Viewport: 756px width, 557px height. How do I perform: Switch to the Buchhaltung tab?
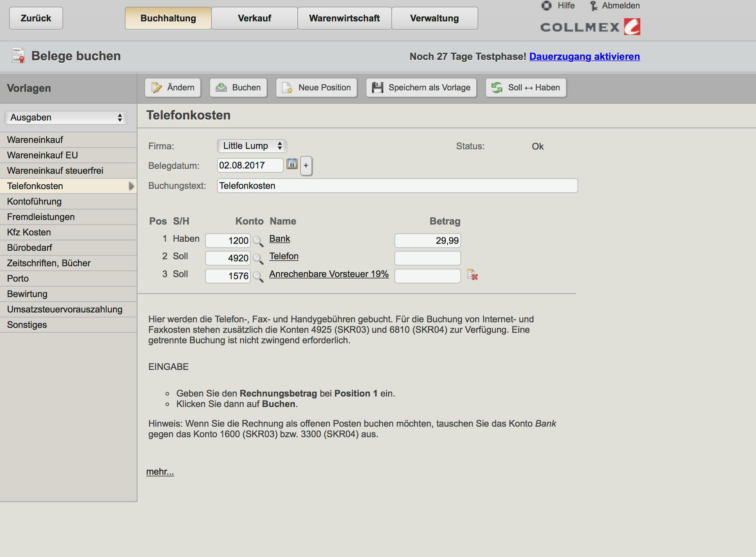(x=168, y=18)
